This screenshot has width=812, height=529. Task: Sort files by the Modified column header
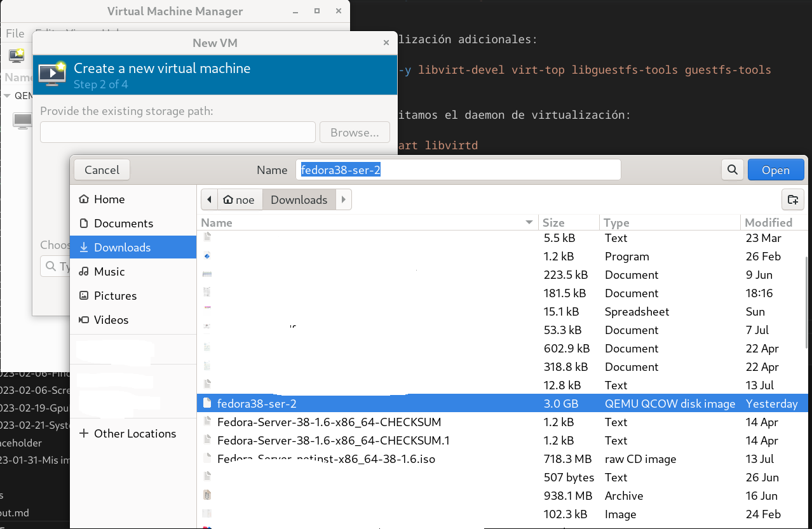coord(773,222)
